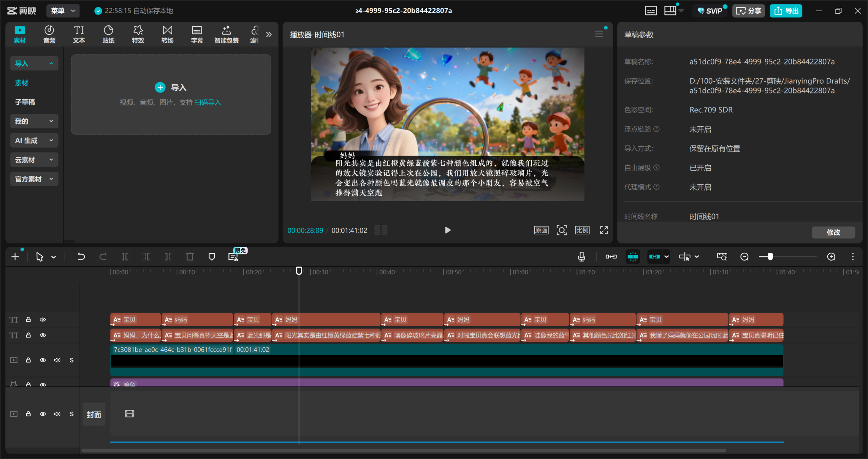Add a marker with the shield icon
The width and height of the screenshot is (868, 459).
pos(212,256)
